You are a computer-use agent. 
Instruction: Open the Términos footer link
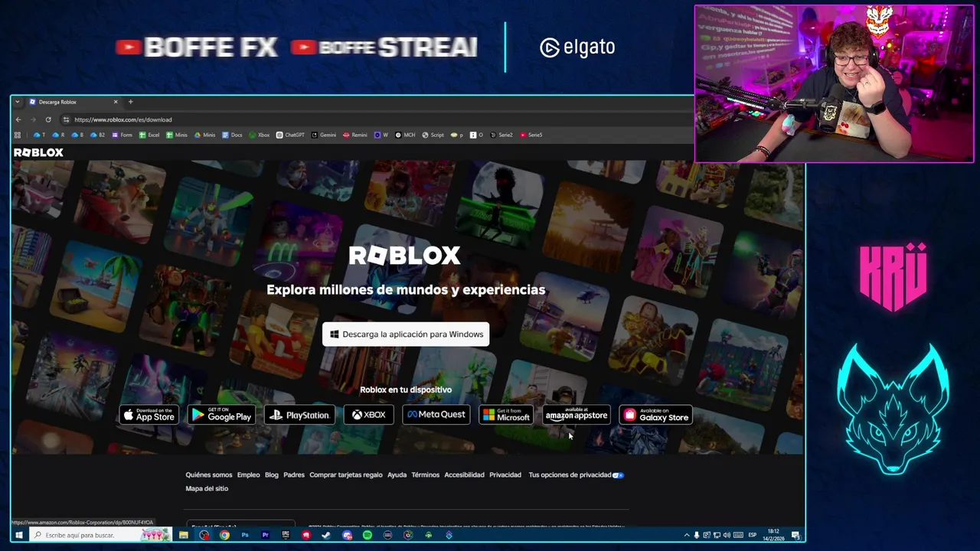point(426,474)
